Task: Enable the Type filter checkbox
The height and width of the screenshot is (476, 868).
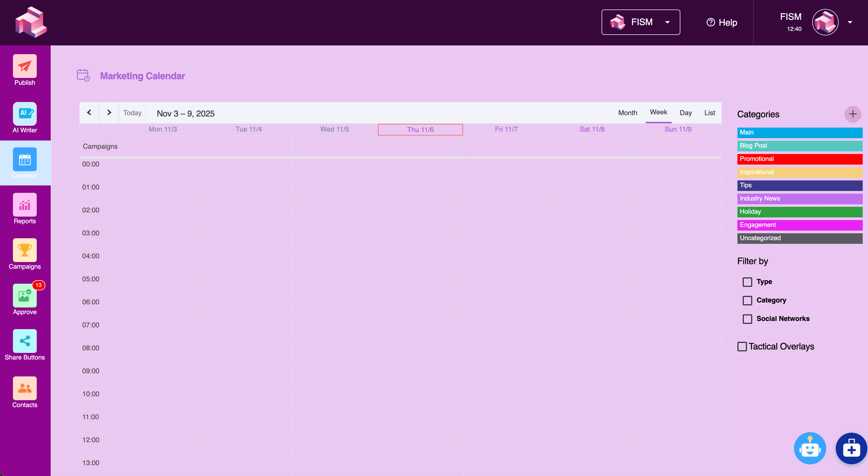Action: [747, 282]
